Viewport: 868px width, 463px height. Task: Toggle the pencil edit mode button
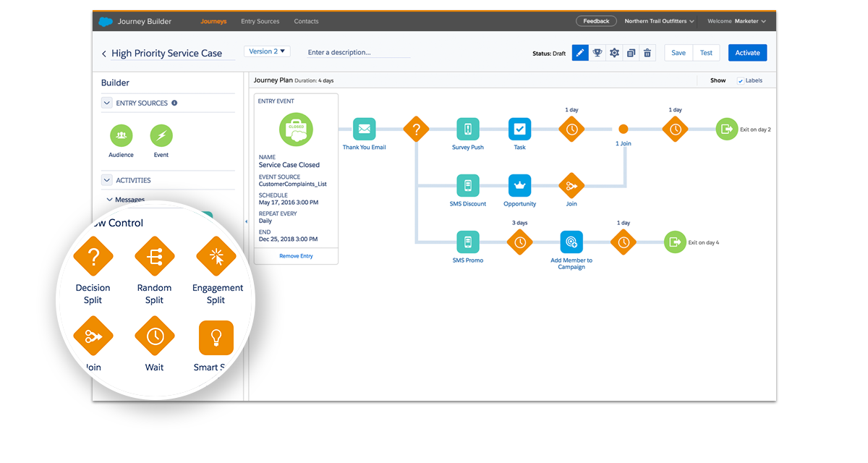[580, 53]
